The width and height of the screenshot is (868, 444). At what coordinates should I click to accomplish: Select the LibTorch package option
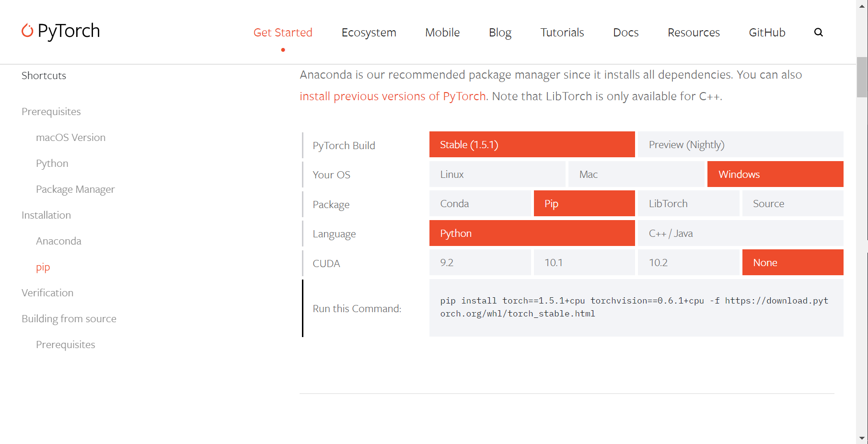coord(688,203)
